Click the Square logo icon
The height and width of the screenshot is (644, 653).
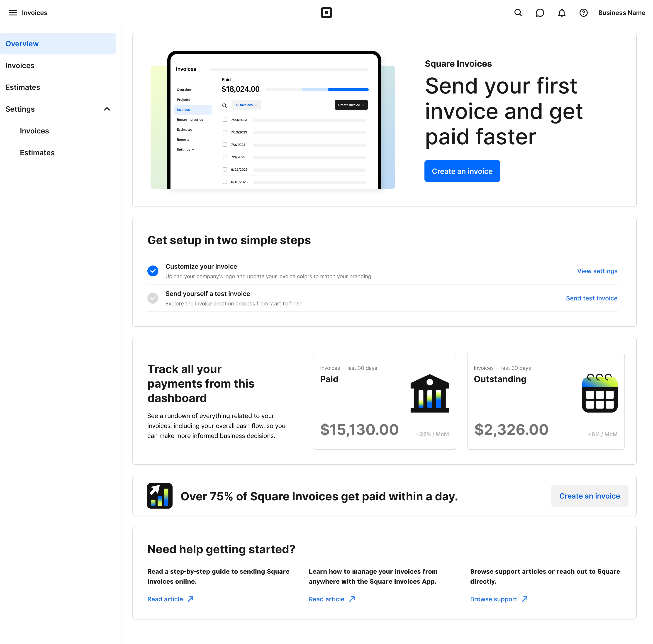pos(326,13)
